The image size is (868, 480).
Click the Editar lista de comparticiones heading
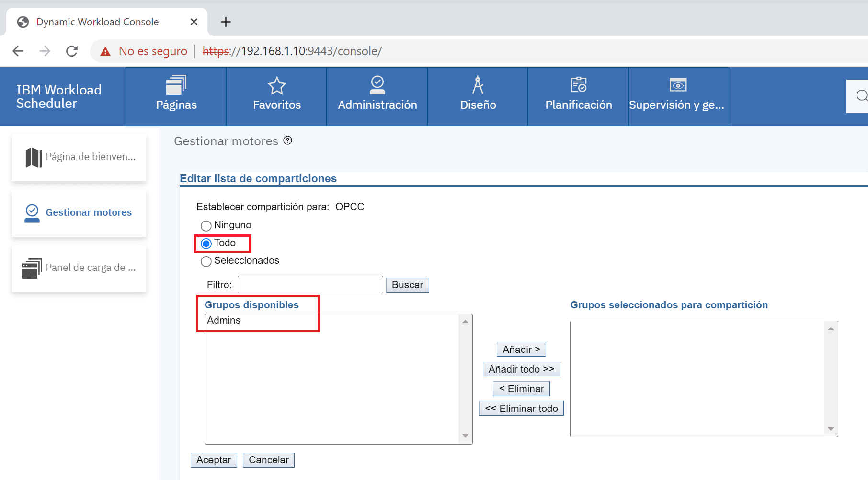(x=258, y=178)
